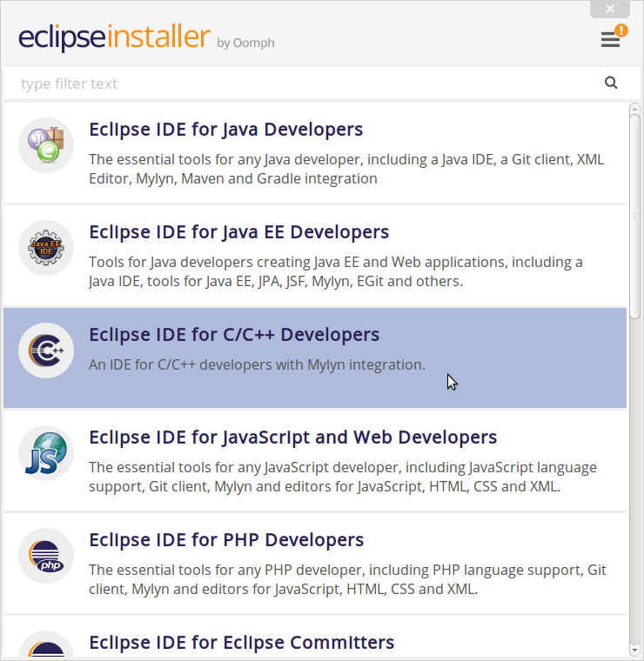Select Eclipse IDE for Java Developers title

coord(225,130)
